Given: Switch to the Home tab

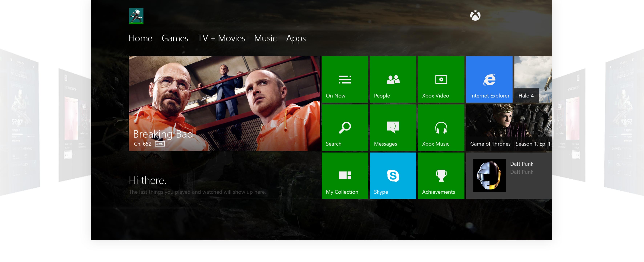Looking at the screenshot, I should point(140,38).
